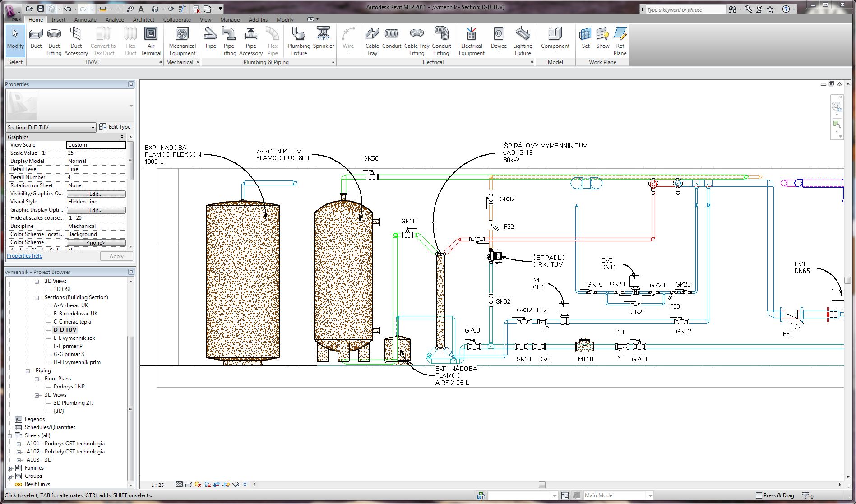Select the Plumbing Fixture tool

pyautogui.click(x=298, y=41)
